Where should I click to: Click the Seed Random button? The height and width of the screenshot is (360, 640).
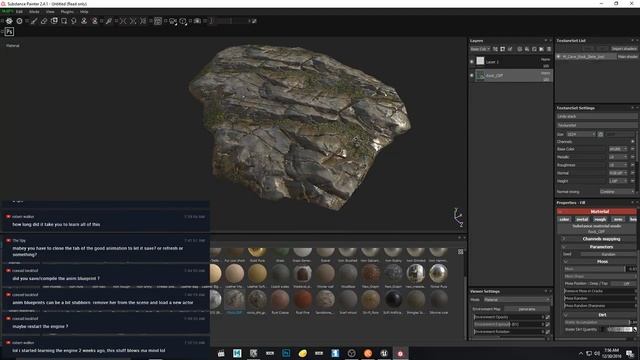(608, 254)
